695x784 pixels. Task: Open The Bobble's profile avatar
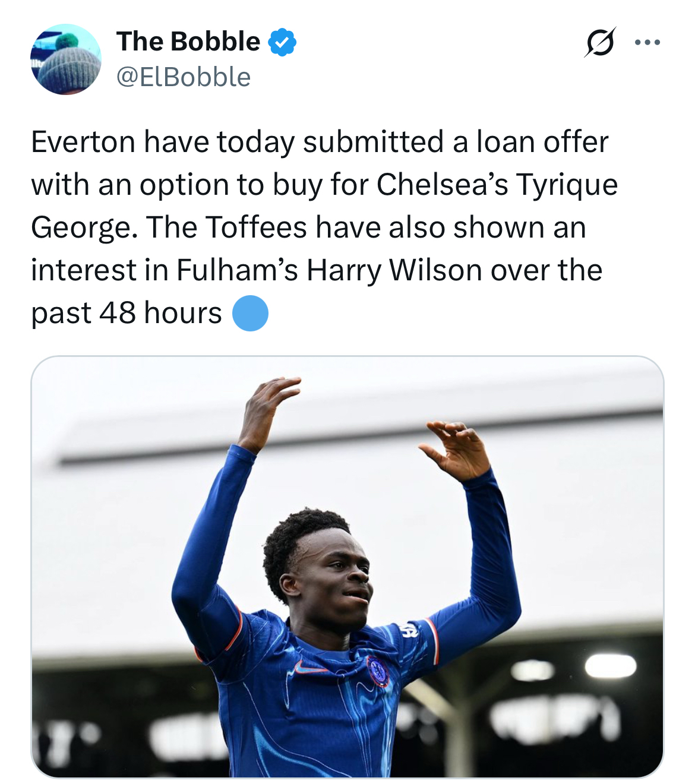(66, 59)
